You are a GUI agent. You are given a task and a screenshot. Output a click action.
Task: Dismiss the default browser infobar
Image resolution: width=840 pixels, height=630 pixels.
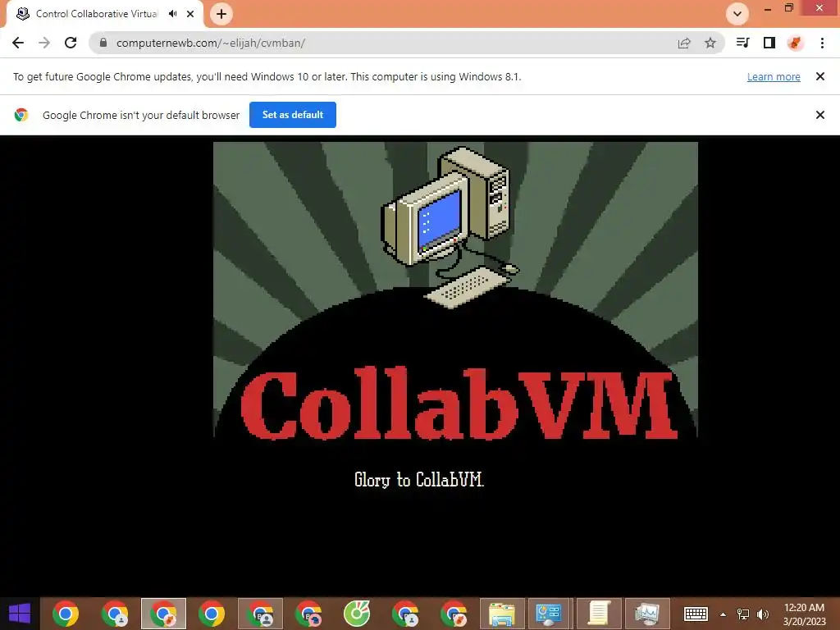819,115
